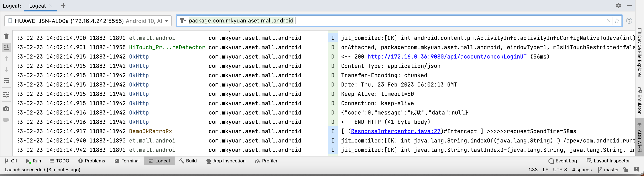
Task: Open the logcat format configuration icon
Action: (7, 95)
